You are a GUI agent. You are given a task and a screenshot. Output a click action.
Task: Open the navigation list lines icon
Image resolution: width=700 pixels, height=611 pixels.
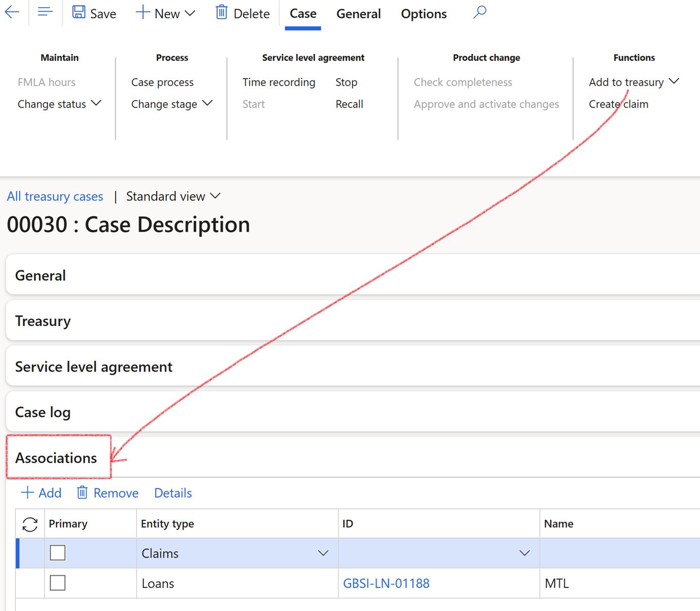[x=45, y=12]
